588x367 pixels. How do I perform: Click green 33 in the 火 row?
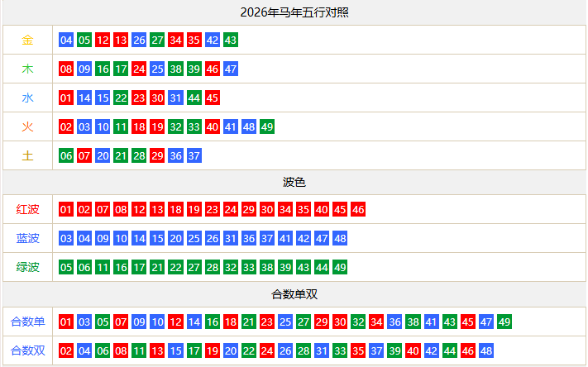(194, 126)
